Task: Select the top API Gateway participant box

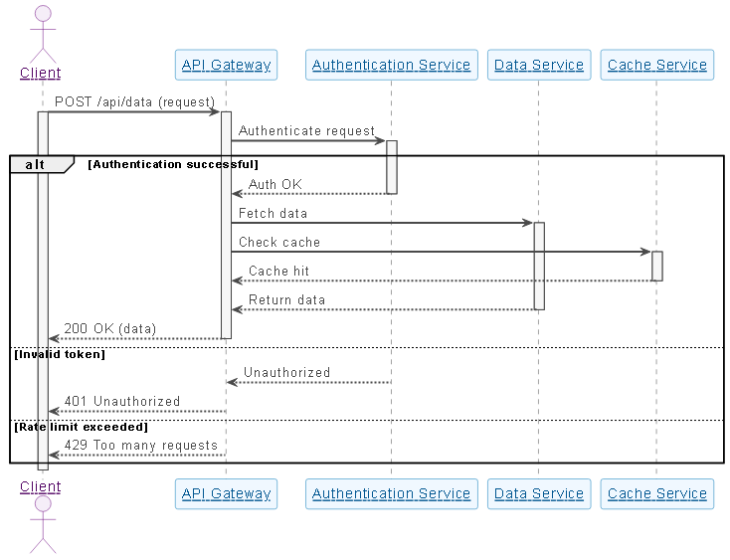Action: [226, 65]
